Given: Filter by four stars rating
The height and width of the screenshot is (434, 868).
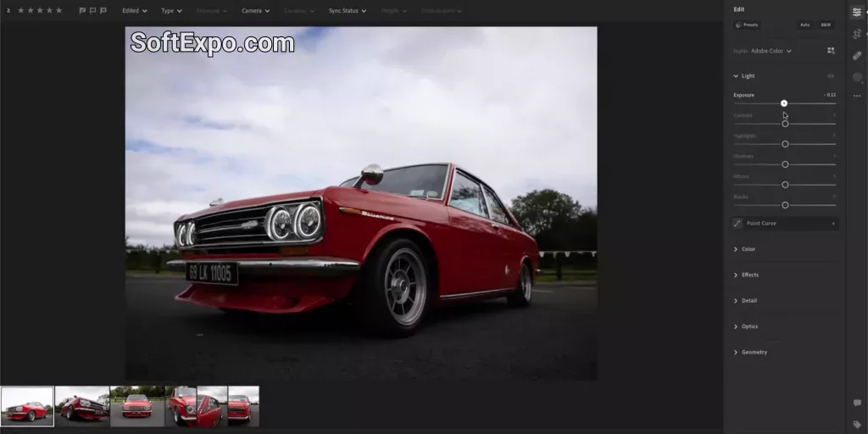Looking at the screenshot, I should (49, 10).
